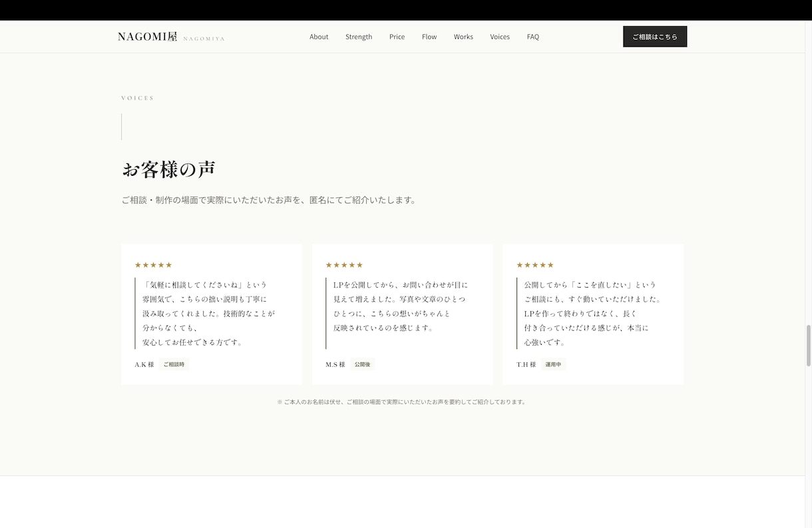Image resolution: width=812 pixels, height=528 pixels.
Task: Click the reviewer name T.H 様
Action: 526,364
